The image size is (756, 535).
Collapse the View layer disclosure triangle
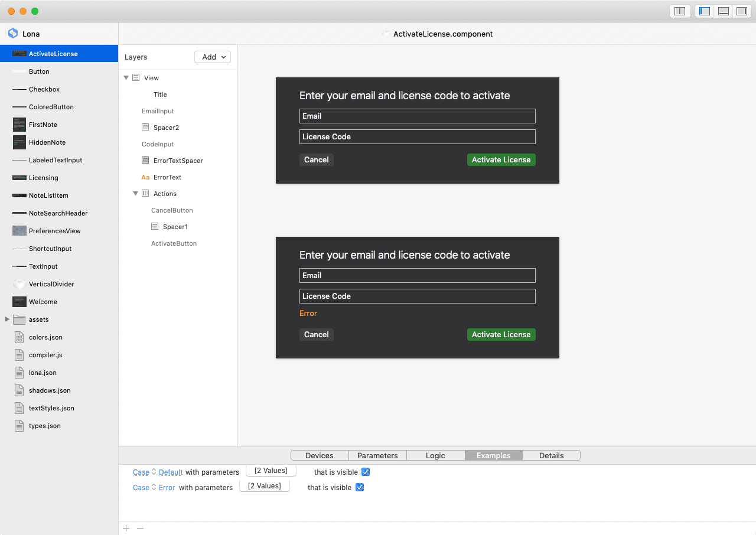[x=126, y=77]
